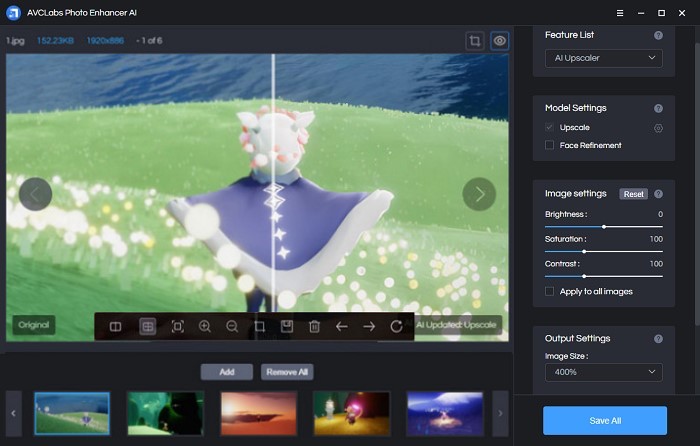
Task: Click the AVCLabs app logo
Action: (13, 13)
